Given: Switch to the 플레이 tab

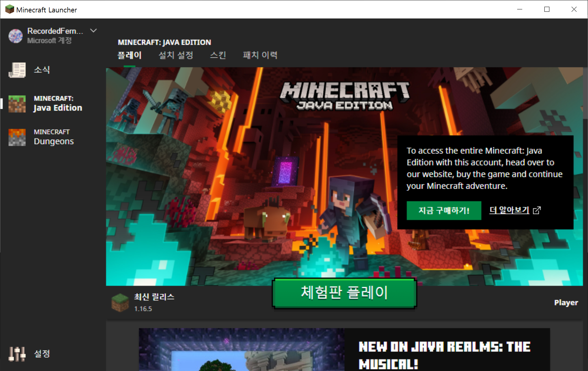Looking at the screenshot, I should point(130,55).
